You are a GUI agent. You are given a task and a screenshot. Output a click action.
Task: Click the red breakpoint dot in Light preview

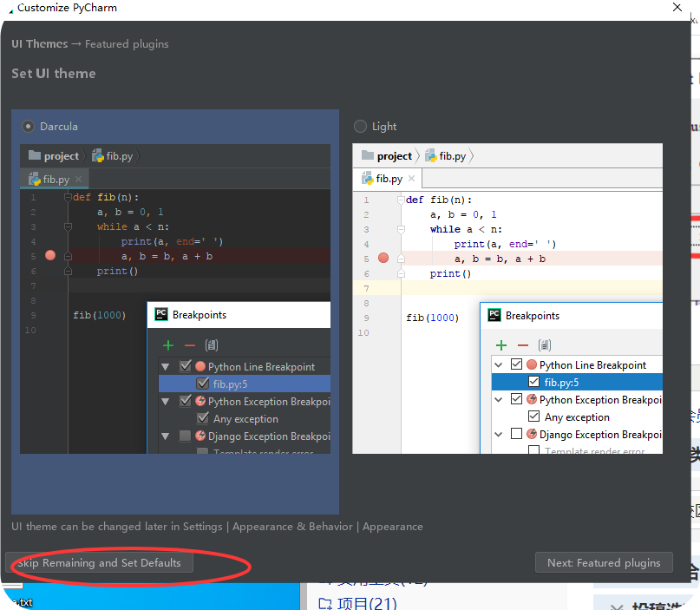[383, 258]
